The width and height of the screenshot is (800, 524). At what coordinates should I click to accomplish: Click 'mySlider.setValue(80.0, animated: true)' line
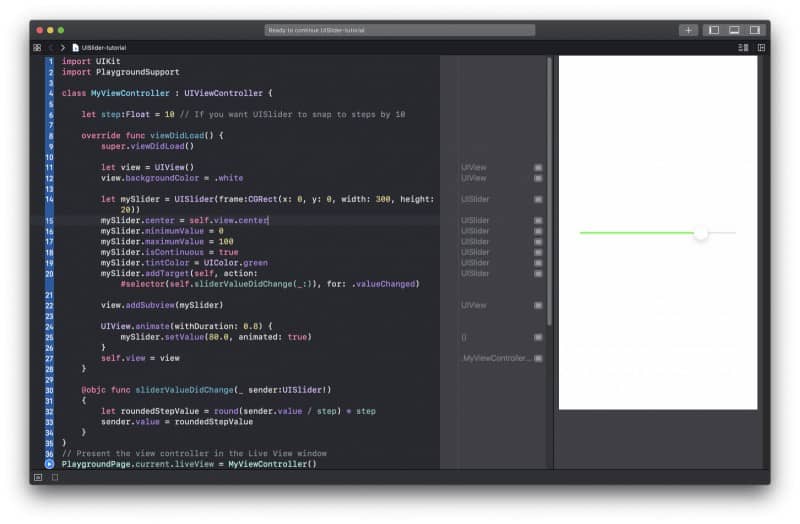(216, 337)
